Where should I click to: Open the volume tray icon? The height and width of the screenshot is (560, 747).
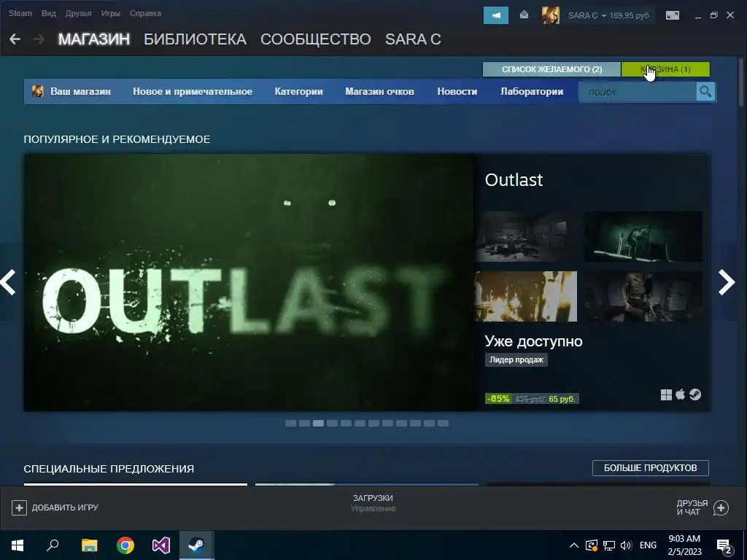tap(626, 545)
